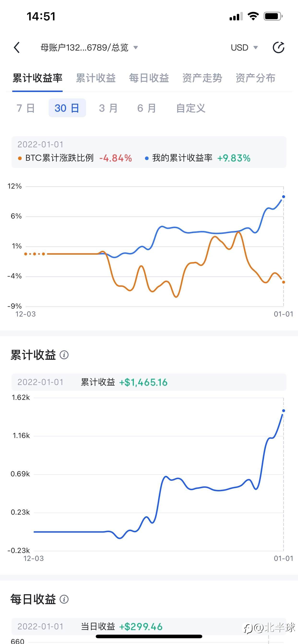Choose 自定义 custom date range
This screenshot has width=298, height=644.
click(191, 108)
